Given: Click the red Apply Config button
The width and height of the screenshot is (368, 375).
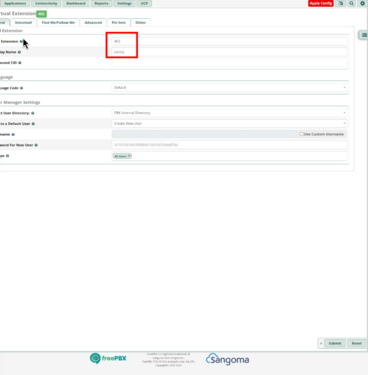Looking at the screenshot, I should (x=321, y=3).
